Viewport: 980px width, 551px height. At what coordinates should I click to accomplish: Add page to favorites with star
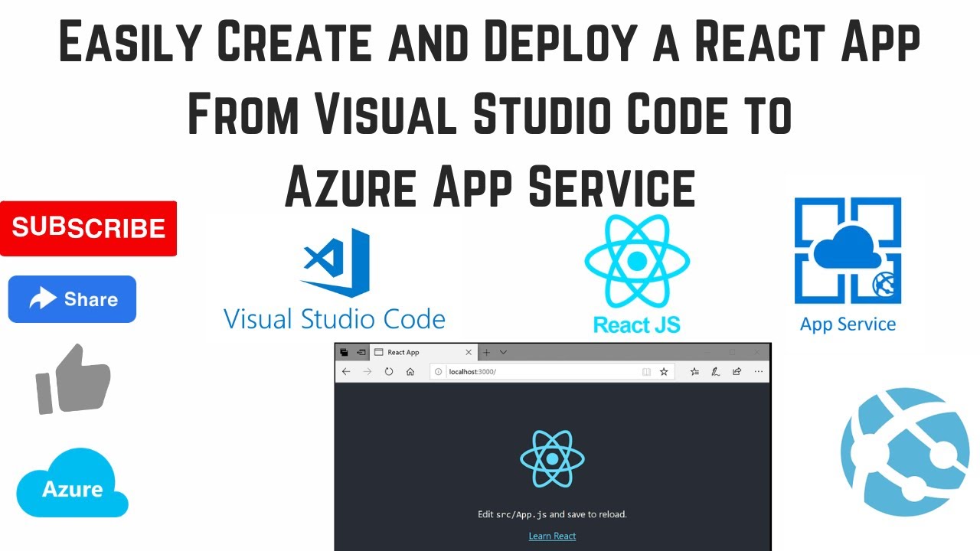point(664,371)
